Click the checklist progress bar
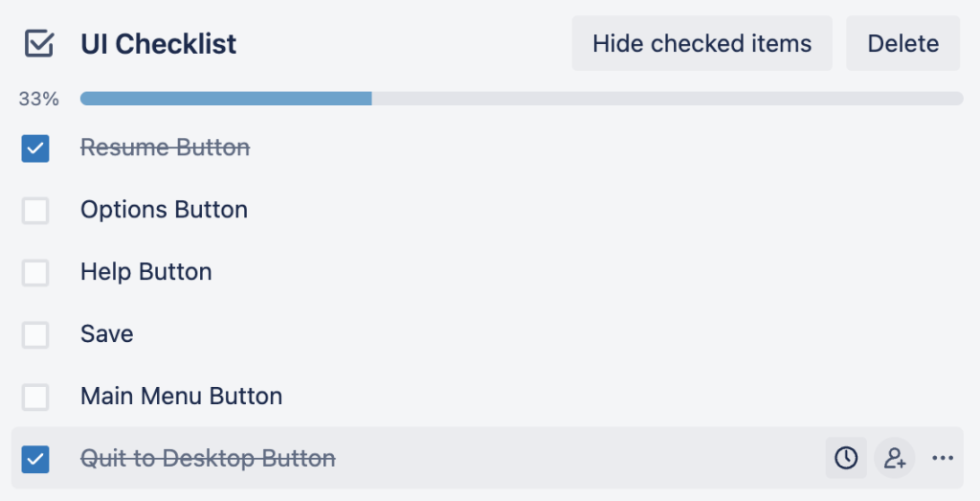980x501 pixels. tap(522, 99)
